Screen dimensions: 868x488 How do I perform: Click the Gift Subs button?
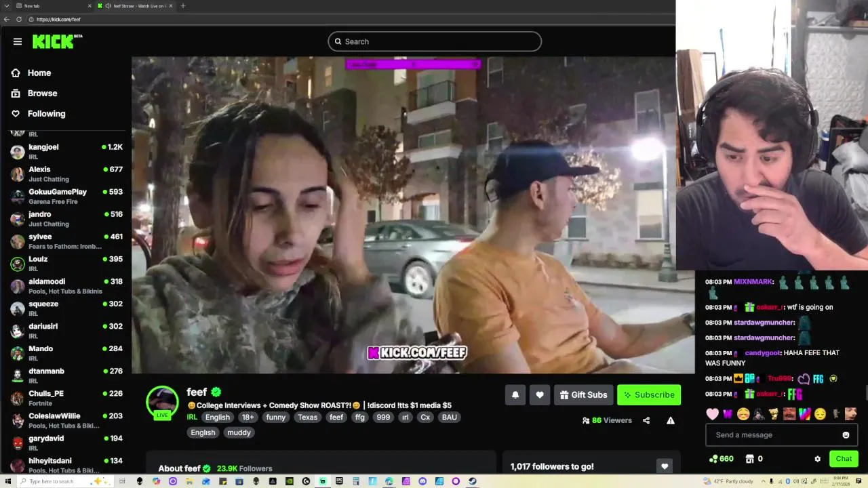click(x=583, y=394)
